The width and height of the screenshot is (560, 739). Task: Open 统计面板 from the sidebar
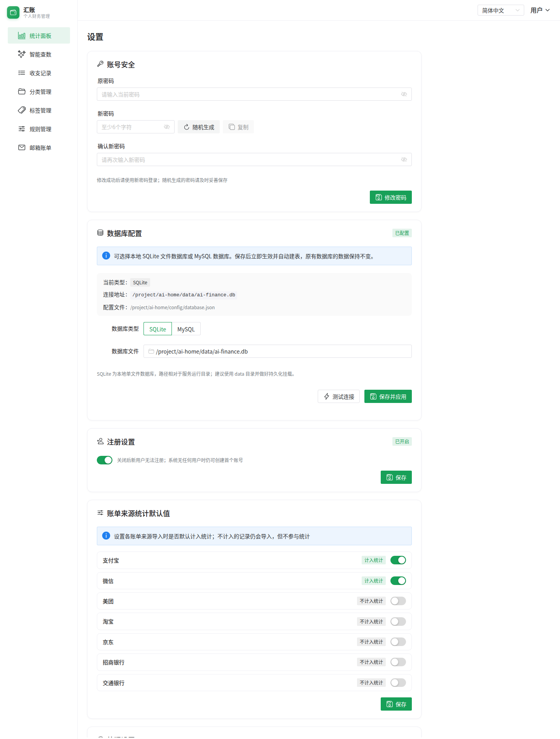point(39,35)
